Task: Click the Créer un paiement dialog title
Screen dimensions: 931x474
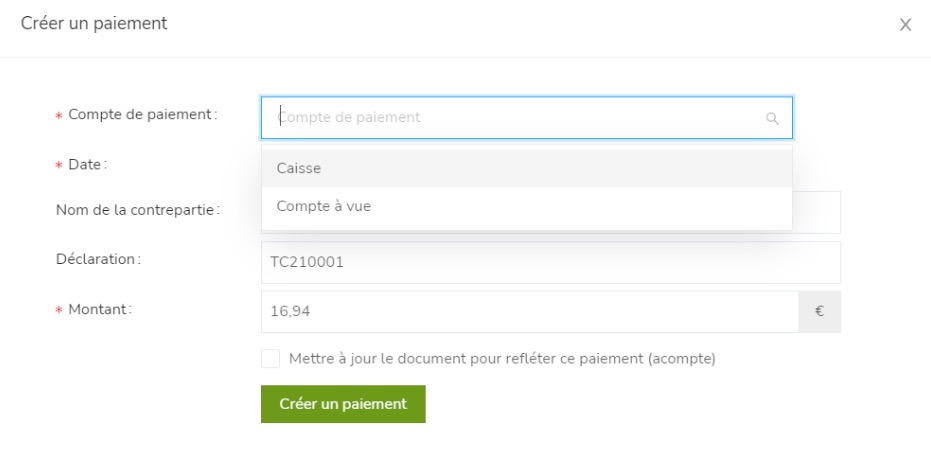Action: point(94,23)
